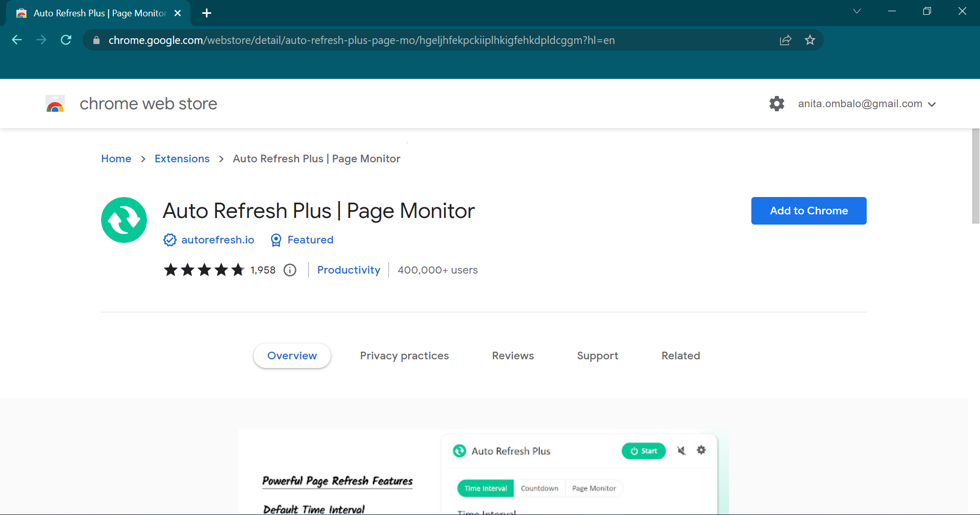Open a new browser tab
Image resolution: width=980 pixels, height=515 pixels.
[x=207, y=13]
